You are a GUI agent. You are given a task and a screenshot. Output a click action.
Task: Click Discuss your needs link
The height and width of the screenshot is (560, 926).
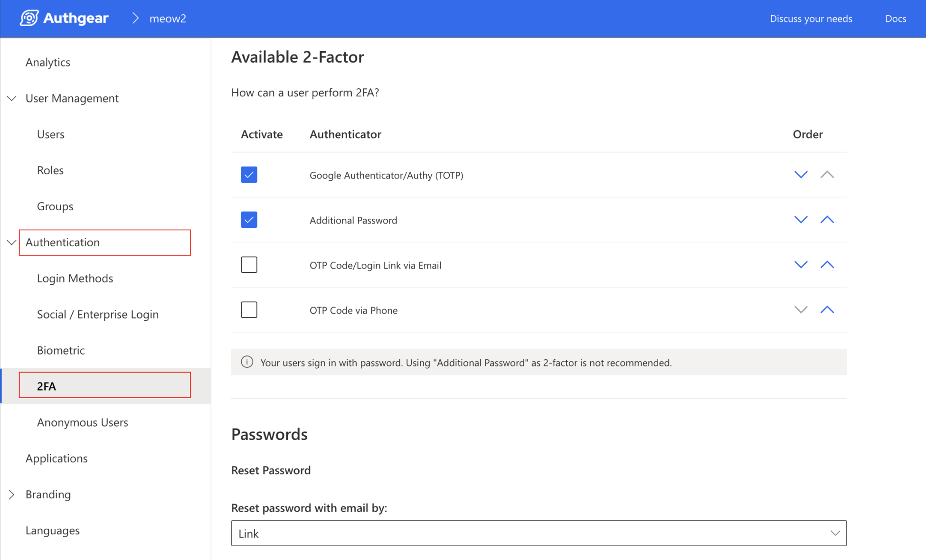(x=811, y=19)
